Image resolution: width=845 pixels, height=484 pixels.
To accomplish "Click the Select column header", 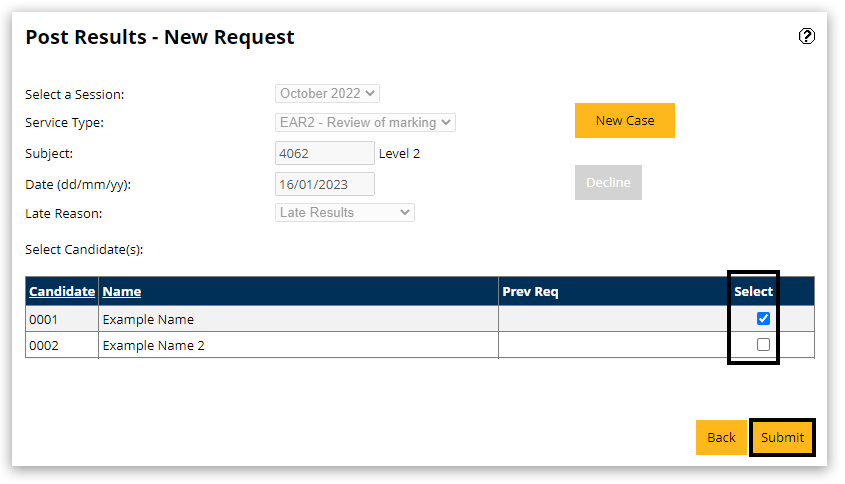I will coord(753,292).
